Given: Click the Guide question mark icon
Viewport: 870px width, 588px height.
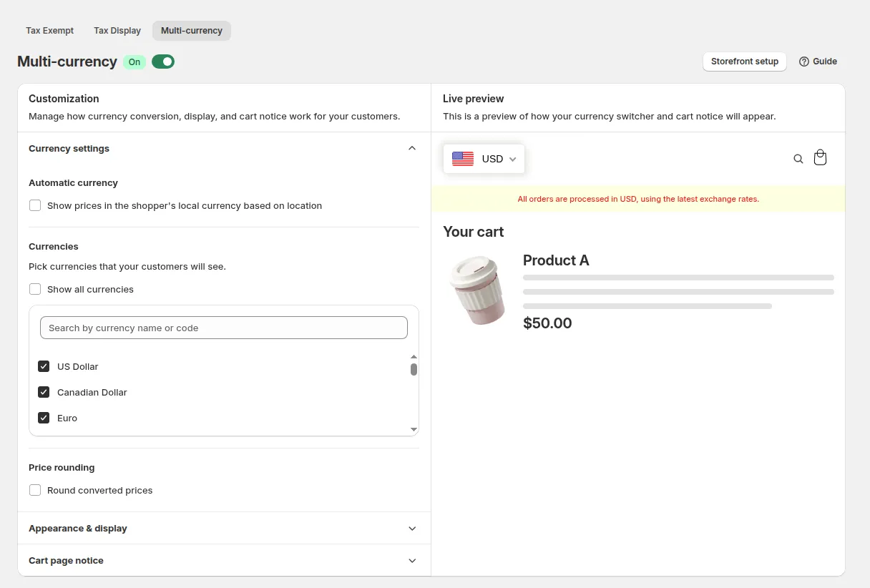Looking at the screenshot, I should click(x=804, y=62).
